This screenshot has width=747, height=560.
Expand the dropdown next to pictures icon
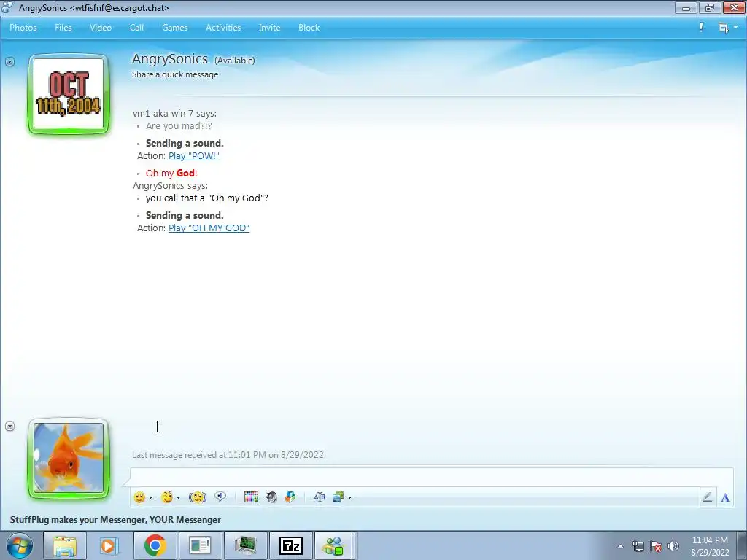coord(349,497)
